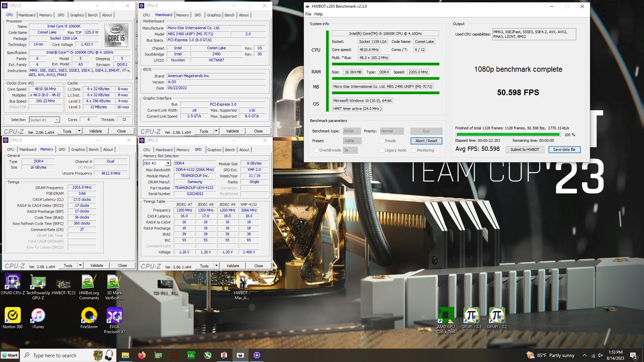
Task: Click the benchmark progress bar at 100%
Action: [507, 135]
